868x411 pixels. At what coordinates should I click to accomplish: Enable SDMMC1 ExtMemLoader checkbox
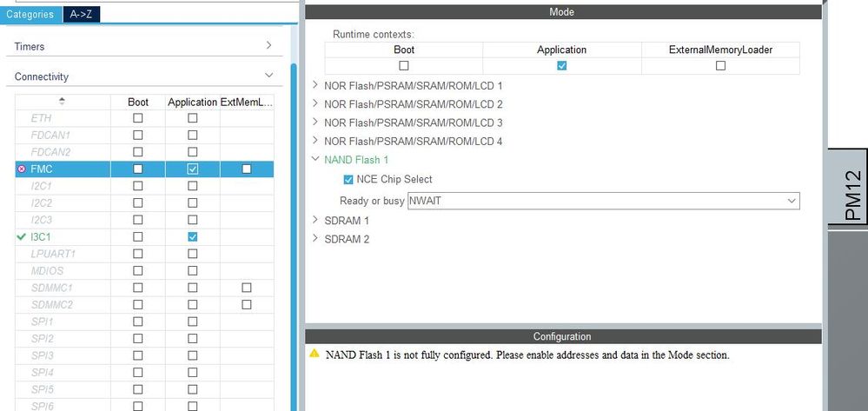pos(247,288)
